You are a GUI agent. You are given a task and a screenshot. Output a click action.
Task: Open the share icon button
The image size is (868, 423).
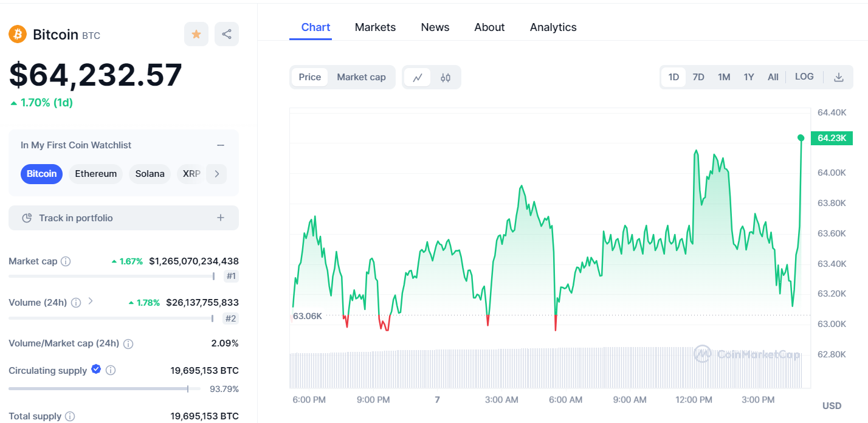(x=227, y=34)
